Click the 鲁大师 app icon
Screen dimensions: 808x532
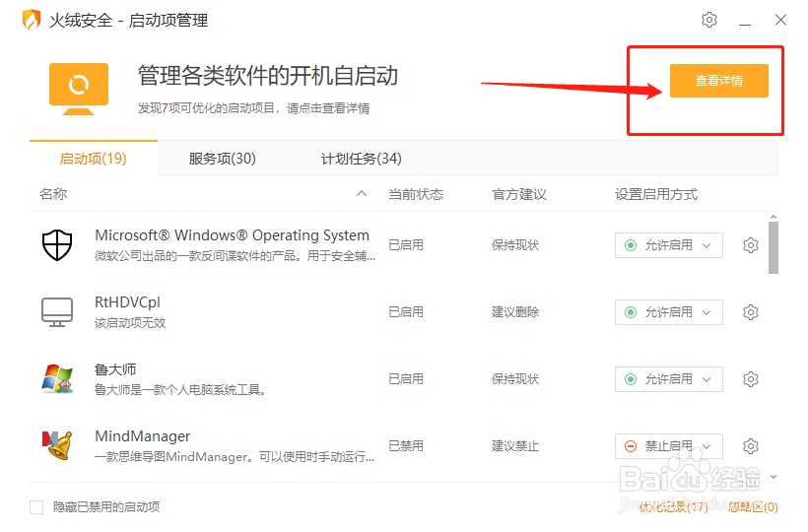[57, 378]
